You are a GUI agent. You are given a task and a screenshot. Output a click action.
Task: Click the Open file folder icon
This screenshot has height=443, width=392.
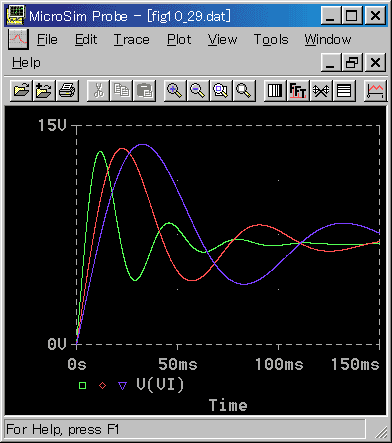coord(21,90)
